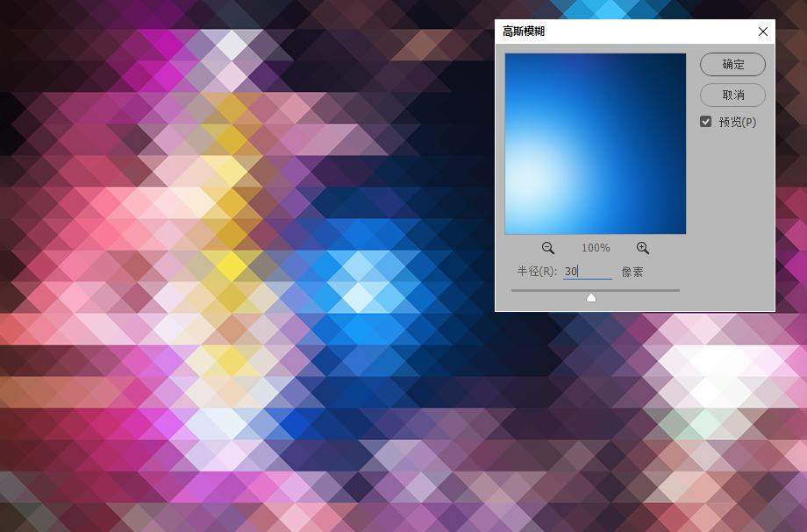The height and width of the screenshot is (532, 807).
Task: Click the 像素 unit label
Action: (632, 272)
